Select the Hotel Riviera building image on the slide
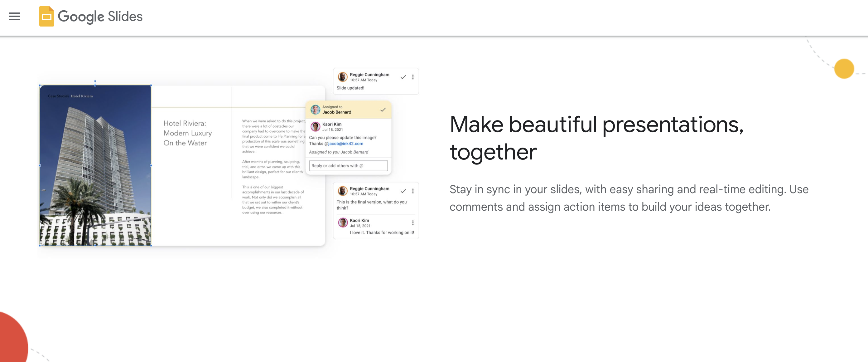Image resolution: width=868 pixels, height=362 pixels. click(x=95, y=165)
